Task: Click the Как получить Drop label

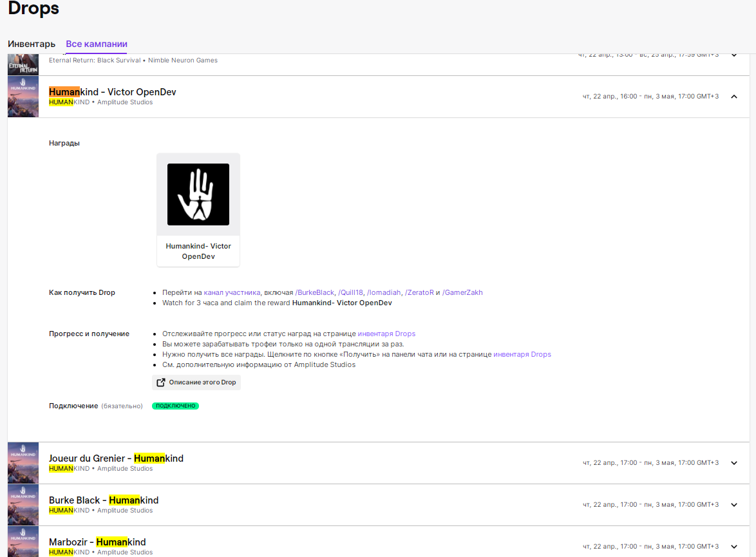Action: pyautogui.click(x=82, y=293)
